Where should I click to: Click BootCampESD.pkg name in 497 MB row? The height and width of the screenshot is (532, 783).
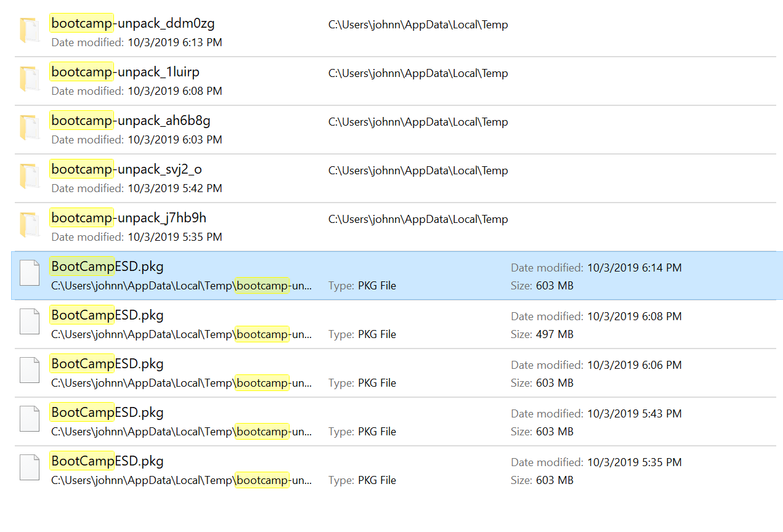point(107,315)
